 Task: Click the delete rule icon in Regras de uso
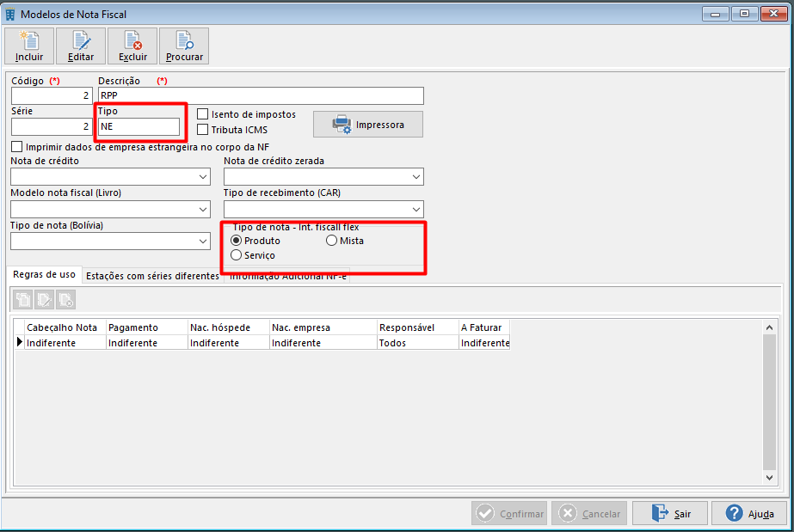click(x=66, y=300)
